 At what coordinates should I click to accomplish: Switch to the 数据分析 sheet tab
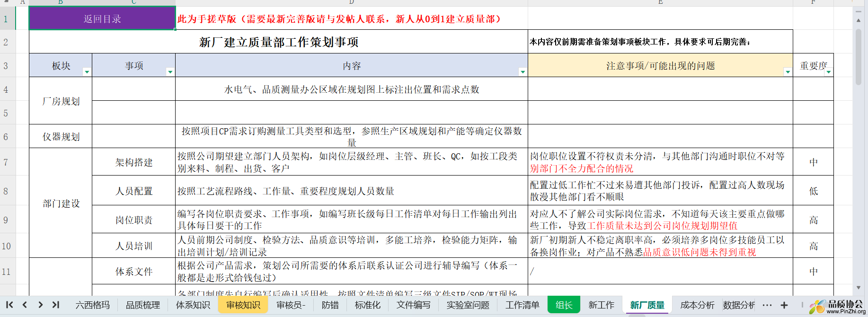tap(739, 305)
